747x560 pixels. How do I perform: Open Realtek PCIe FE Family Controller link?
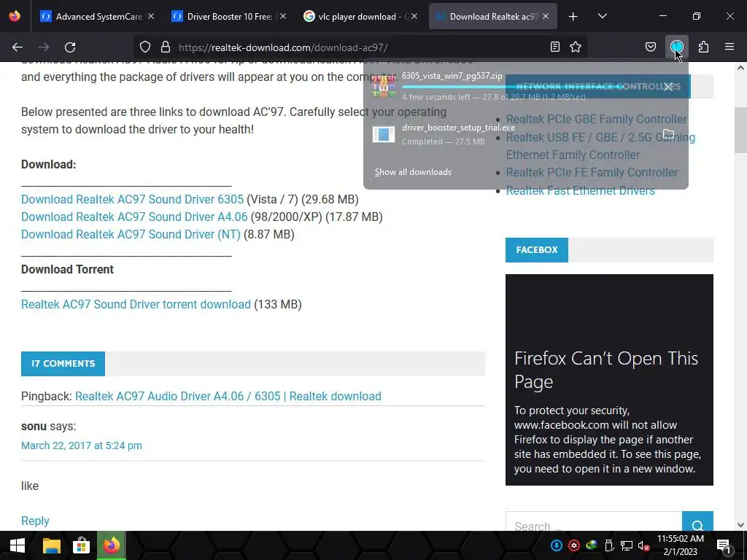(x=592, y=172)
